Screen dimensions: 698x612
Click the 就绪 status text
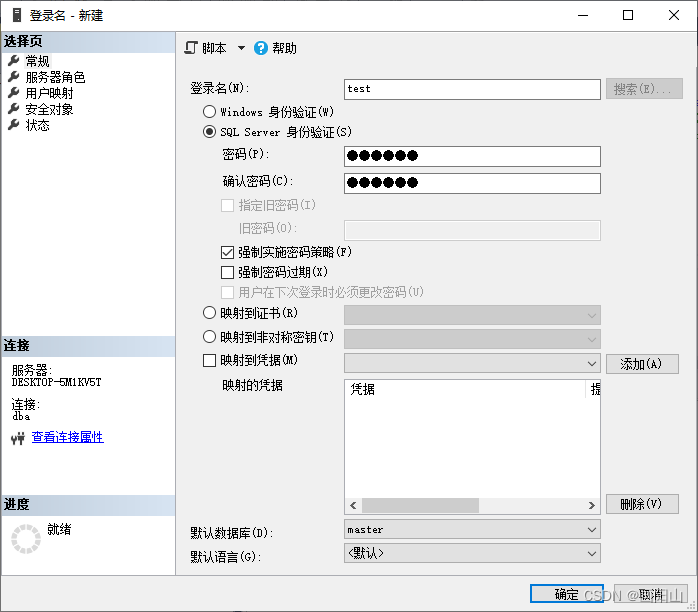(59, 529)
